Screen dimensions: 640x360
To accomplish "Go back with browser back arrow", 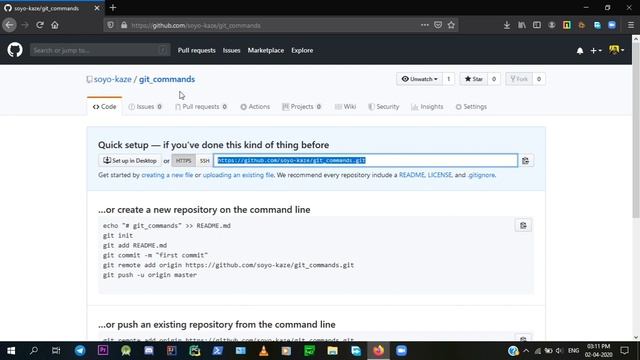I will (9, 25).
